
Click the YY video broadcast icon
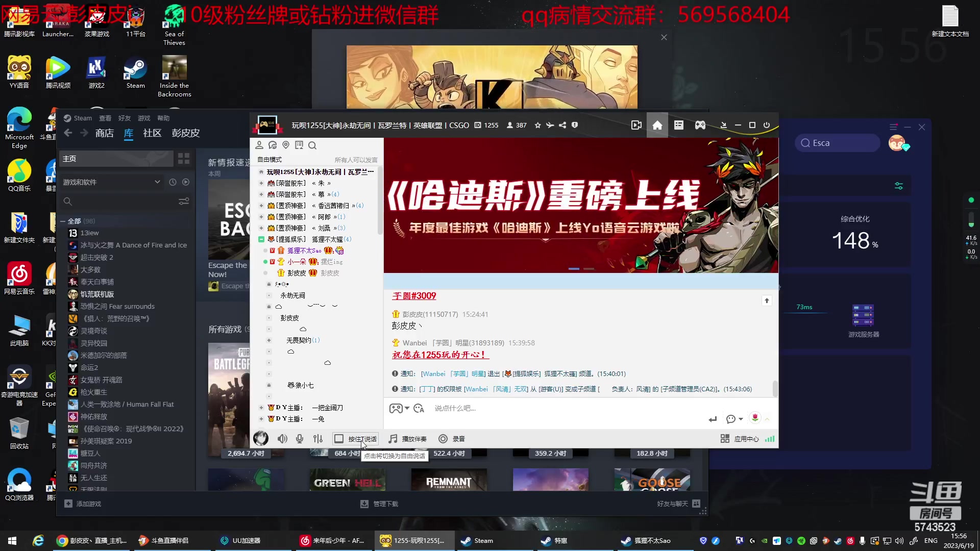pyautogui.click(x=636, y=126)
